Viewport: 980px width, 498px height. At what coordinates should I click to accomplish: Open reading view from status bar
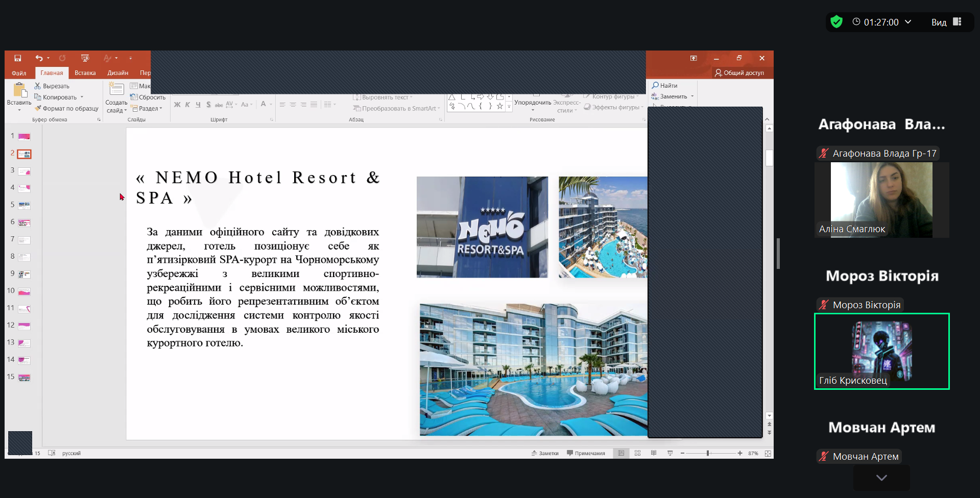point(654,453)
